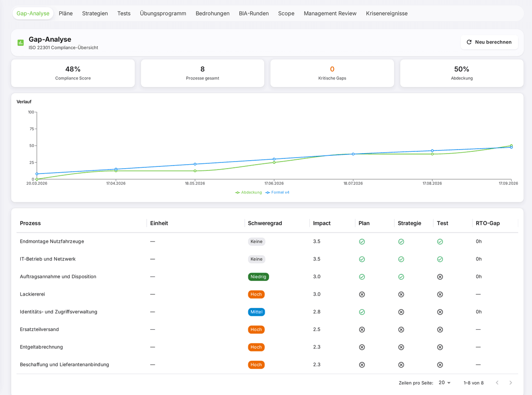Screen dimensions: 532x395
Task: Click the Mittel severity badge
Action: (x=257, y=312)
